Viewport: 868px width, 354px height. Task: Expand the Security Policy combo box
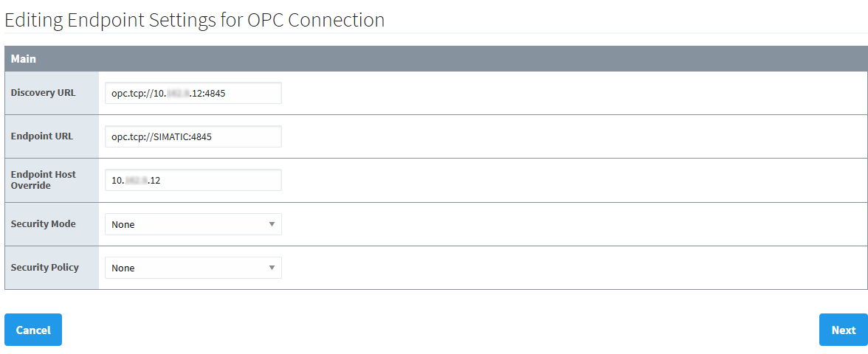[193, 268]
